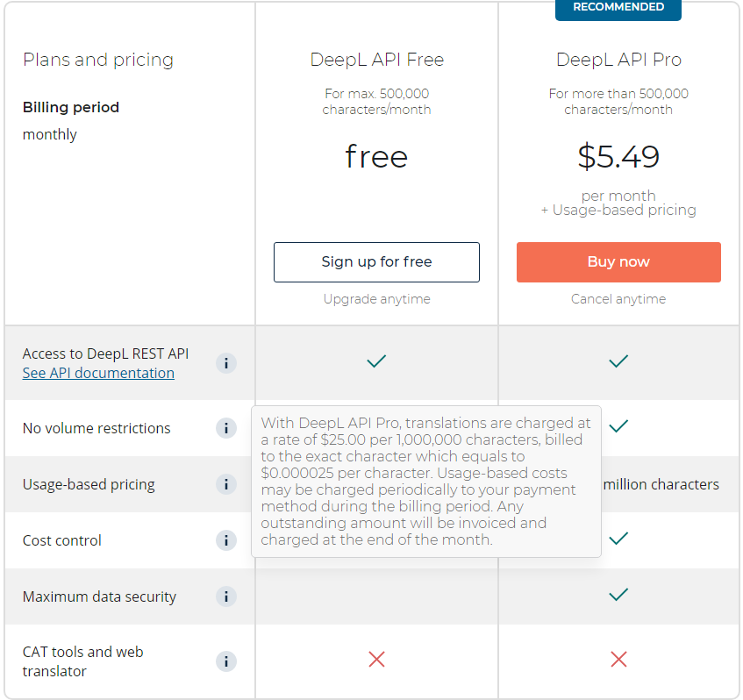Image resolution: width=743 pixels, height=700 pixels.
Task: Show info for Cost control row
Action: coord(226,540)
